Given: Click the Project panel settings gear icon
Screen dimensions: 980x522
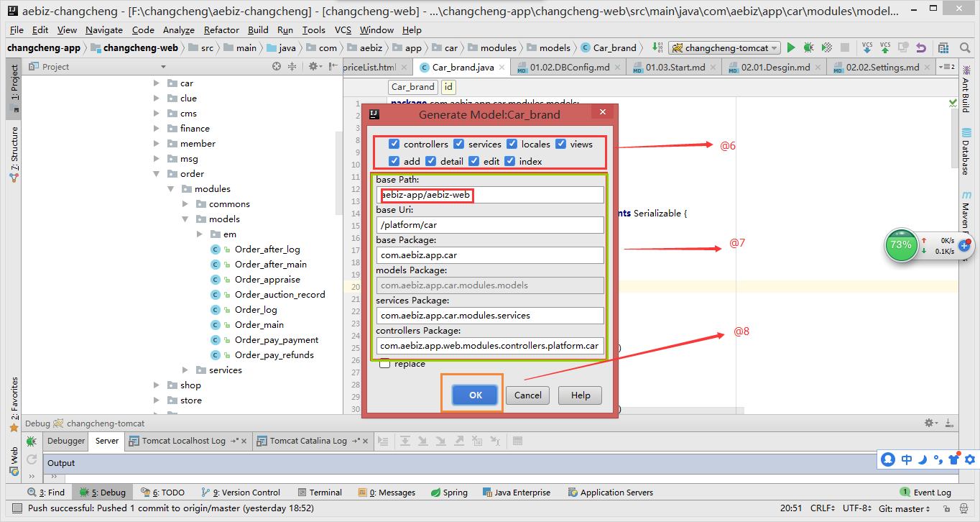Looking at the screenshot, I should click(313, 67).
